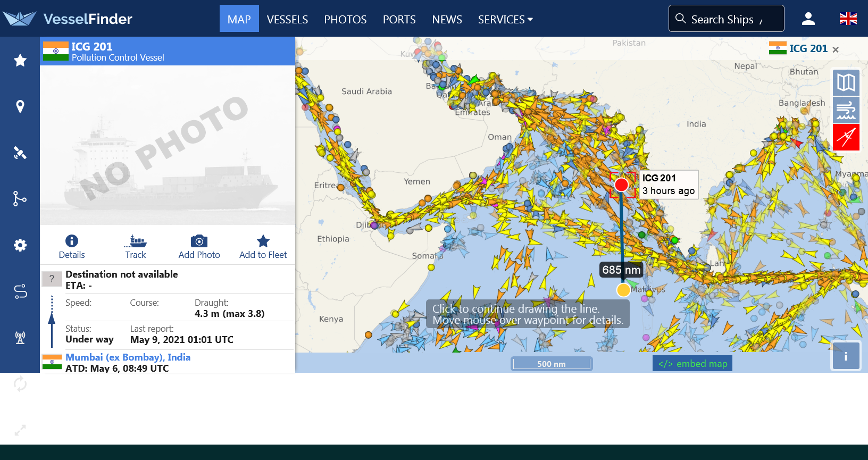Click the No Photo vessel thumbnail

[x=168, y=145]
